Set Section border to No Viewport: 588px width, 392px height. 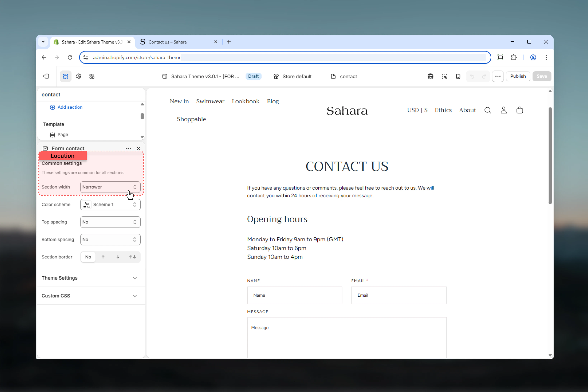pyautogui.click(x=88, y=257)
